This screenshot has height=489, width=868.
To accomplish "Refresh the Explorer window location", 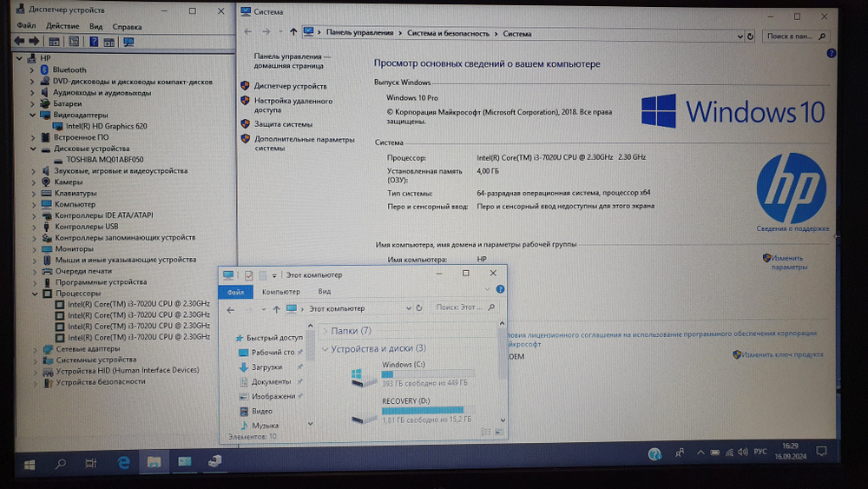I will 419,308.
